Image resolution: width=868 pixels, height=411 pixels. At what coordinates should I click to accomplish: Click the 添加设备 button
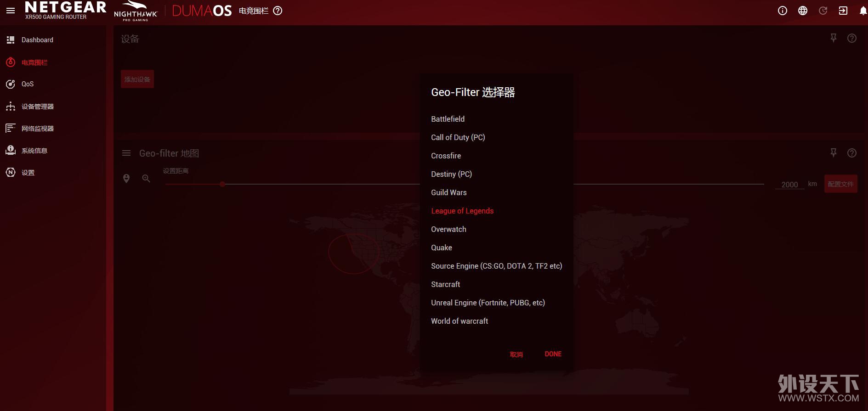(137, 79)
